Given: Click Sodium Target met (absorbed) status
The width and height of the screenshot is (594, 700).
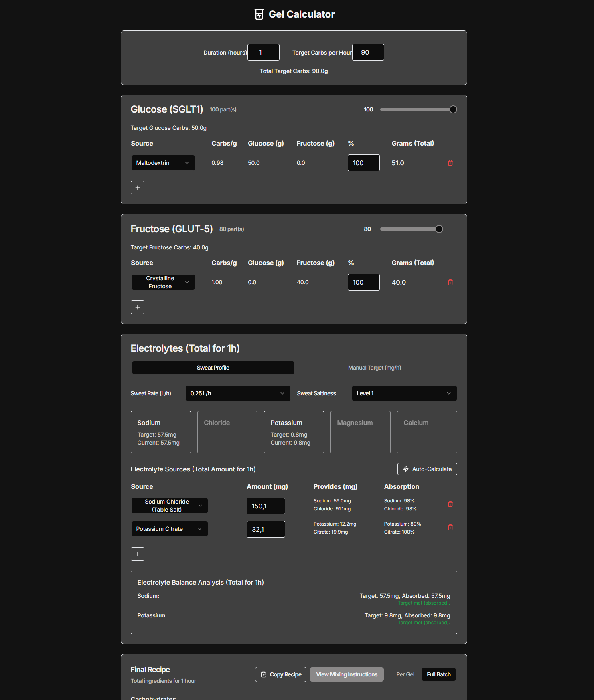Looking at the screenshot, I should [x=424, y=603].
